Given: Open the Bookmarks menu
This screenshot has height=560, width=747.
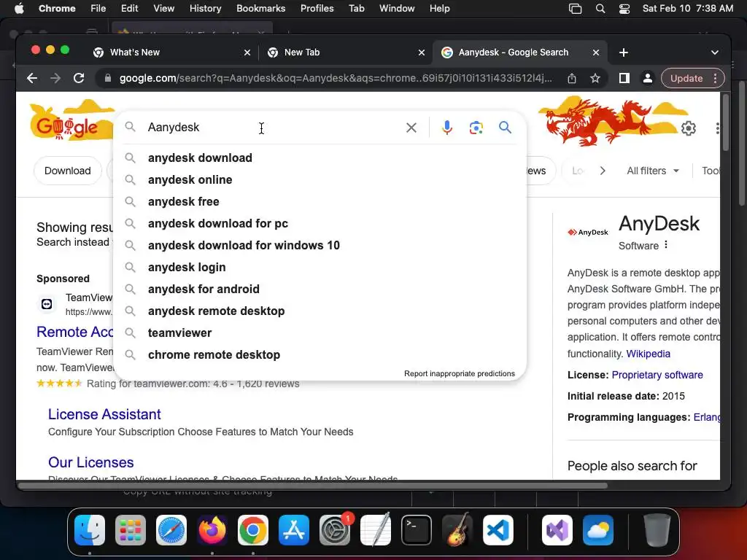Looking at the screenshot, I should [x=260, y=9].
